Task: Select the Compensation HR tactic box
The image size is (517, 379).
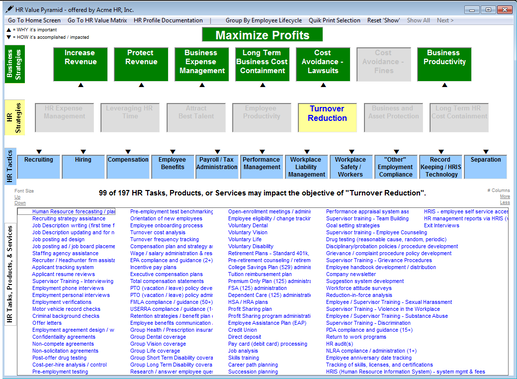Action: [128, 167]
